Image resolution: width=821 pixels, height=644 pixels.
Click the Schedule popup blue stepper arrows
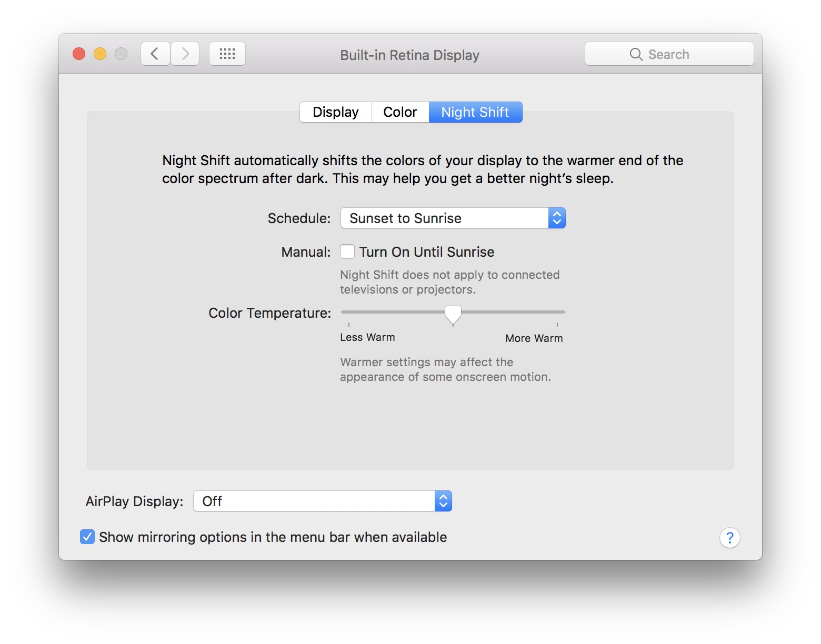click(557, 218)
